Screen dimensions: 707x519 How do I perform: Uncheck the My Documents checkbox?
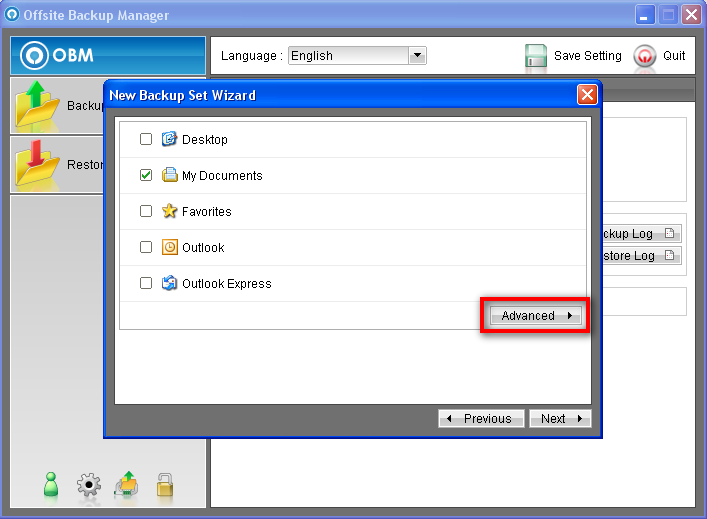pyautogui.click(x=146, y=176)
